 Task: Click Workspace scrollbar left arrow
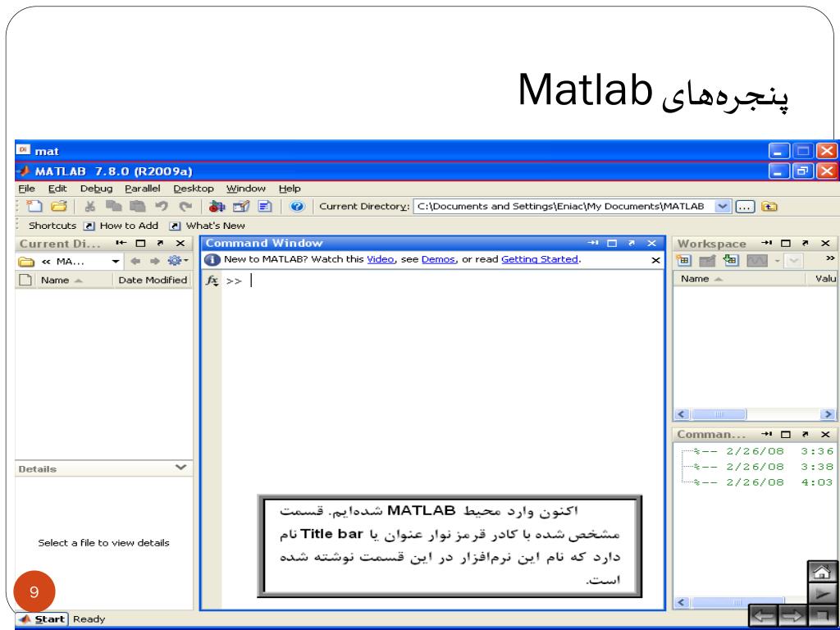click(x=682, y=414)
